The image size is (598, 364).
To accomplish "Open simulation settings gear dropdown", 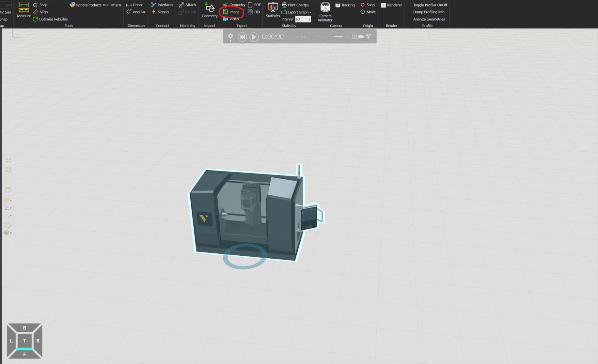I will coord(230,37).
